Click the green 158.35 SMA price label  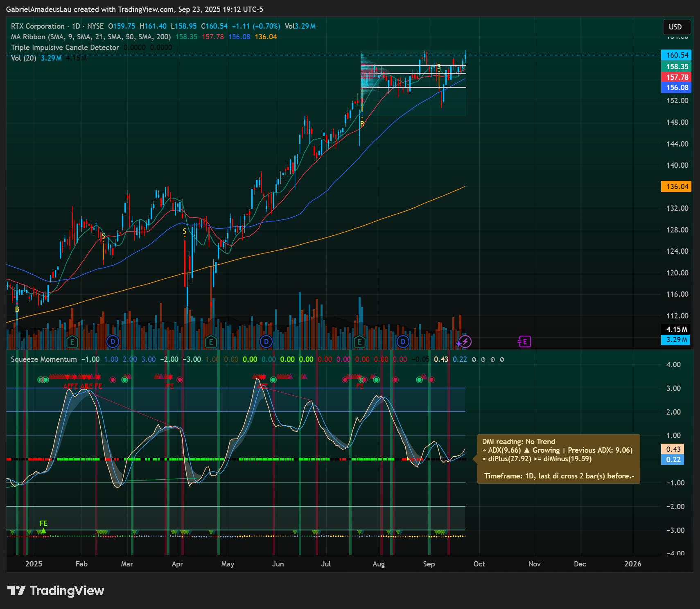point(676,66)
